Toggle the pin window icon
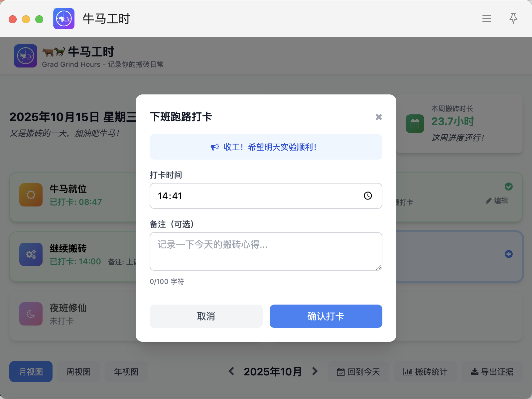Viewport: 532px width, 399px height. click(x=513, y=19)
